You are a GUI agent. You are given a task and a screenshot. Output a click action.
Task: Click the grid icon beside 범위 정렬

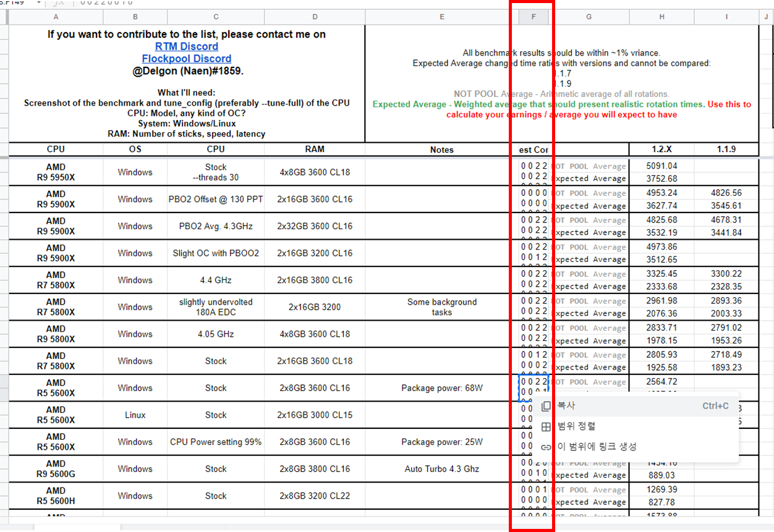[546, 426]
